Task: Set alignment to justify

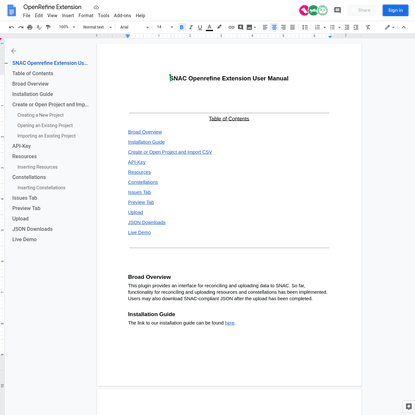Action: click(292, 27)
